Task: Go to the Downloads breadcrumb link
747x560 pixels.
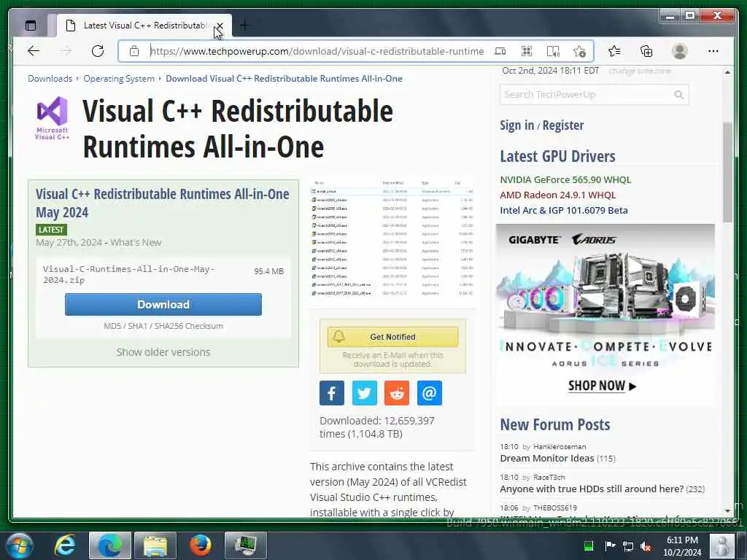Action: coord(50,79)
